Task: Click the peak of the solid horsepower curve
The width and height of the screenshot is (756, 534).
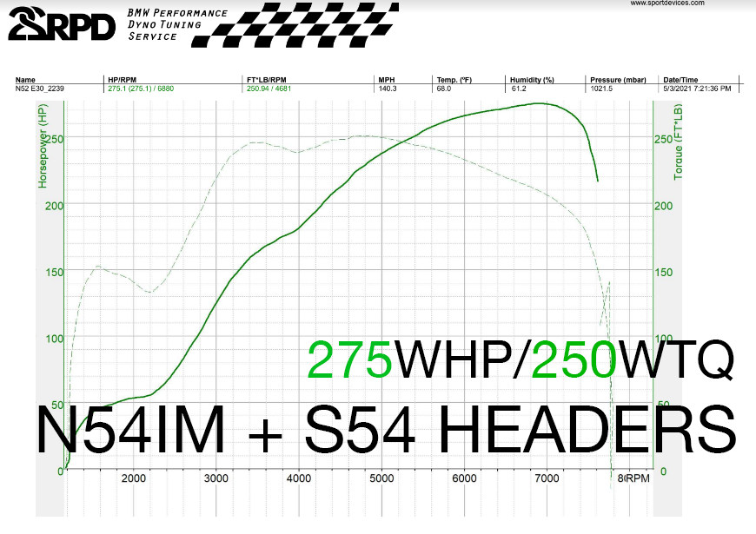Action: [x=540, y=103]
